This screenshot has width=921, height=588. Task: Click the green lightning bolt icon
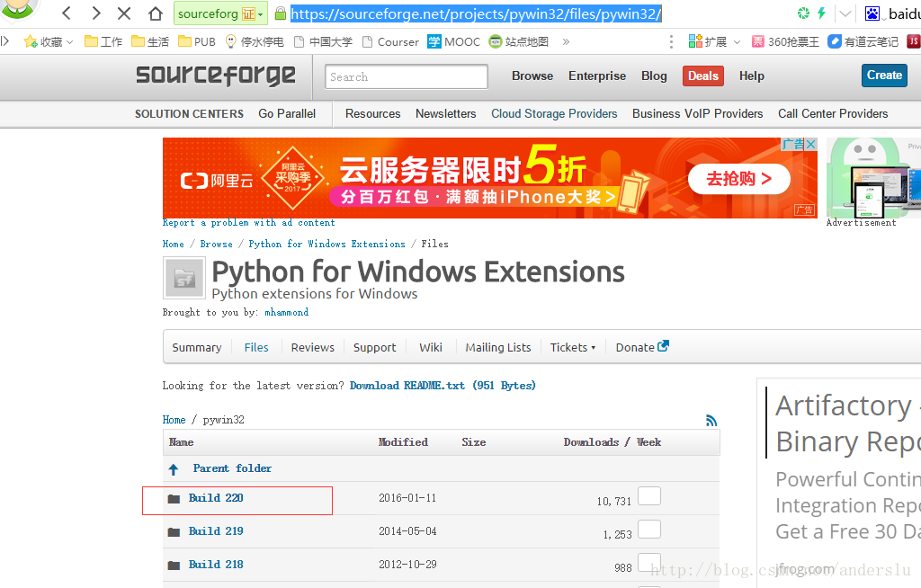coord(821,13)
